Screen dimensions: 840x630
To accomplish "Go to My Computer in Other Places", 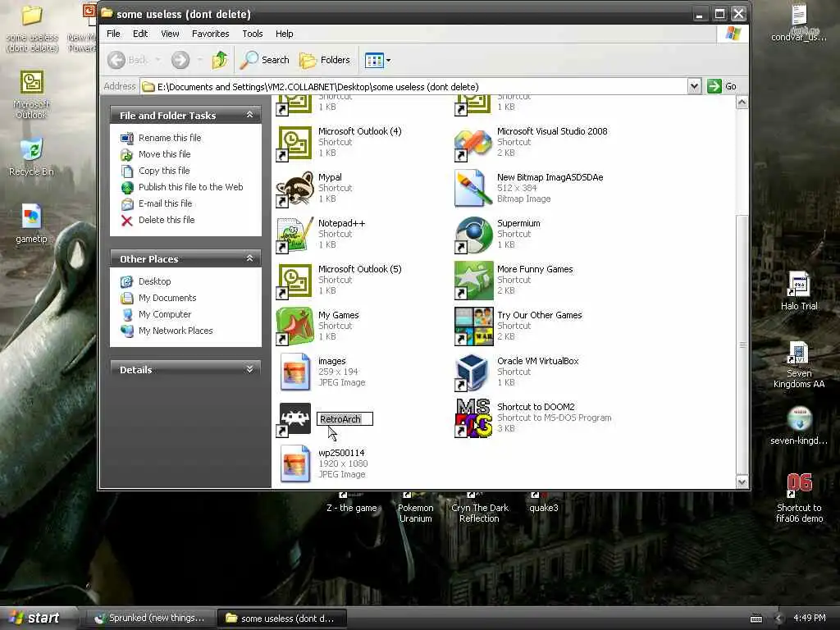I will point(164,314).
